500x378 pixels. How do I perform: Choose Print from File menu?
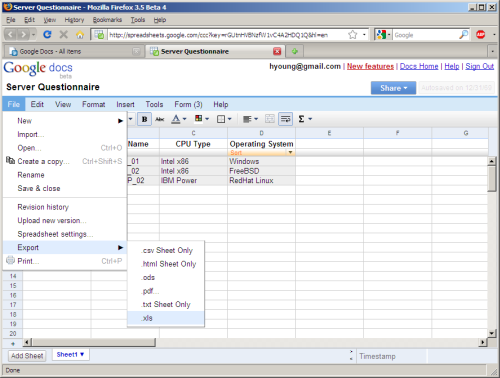pos(65,261)
